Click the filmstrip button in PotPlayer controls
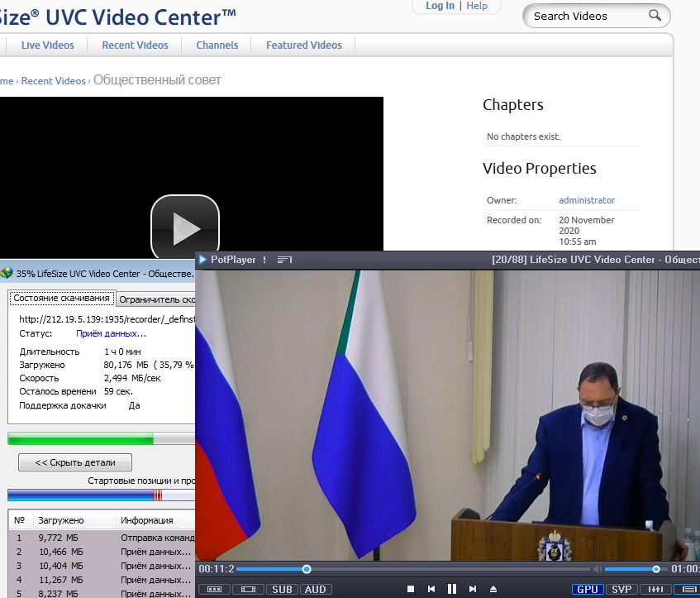The width and height of the screenshot is (700, 598). coord(248,590)
